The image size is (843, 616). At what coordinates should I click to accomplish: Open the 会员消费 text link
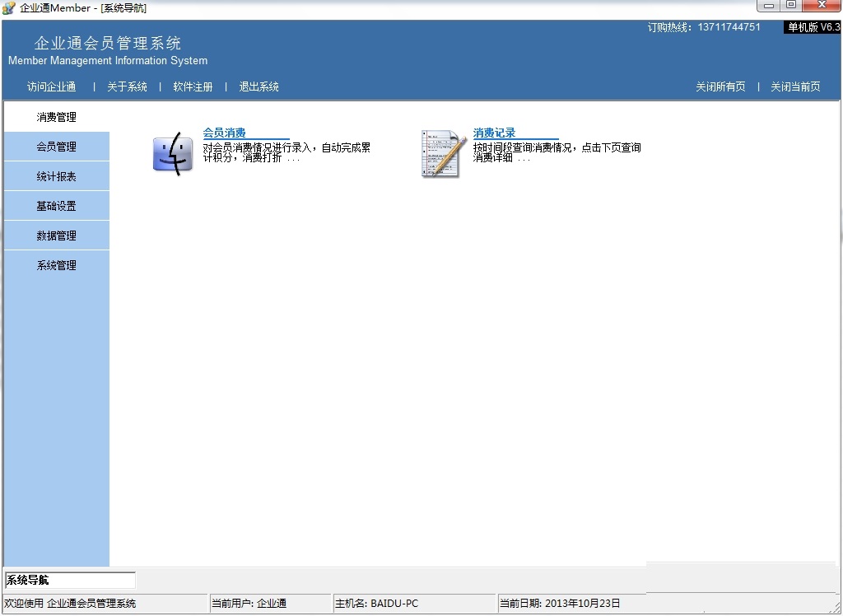click(225, 131)
